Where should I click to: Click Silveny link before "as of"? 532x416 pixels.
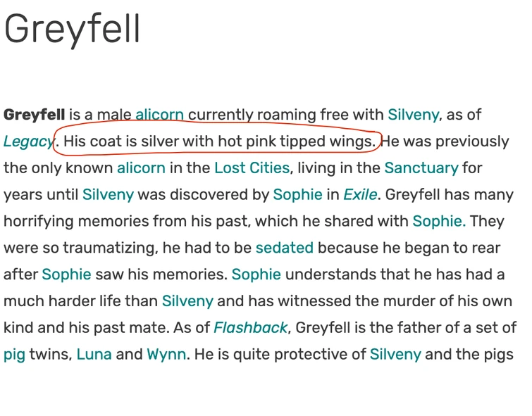413,115
